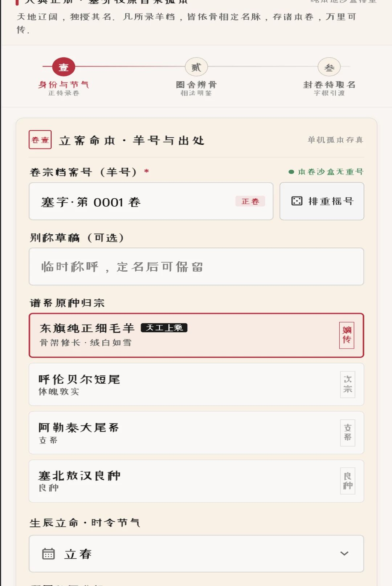392x586 pixels.
Task: Click step circle 叁 封卷待取名
Action: (329, 67)
